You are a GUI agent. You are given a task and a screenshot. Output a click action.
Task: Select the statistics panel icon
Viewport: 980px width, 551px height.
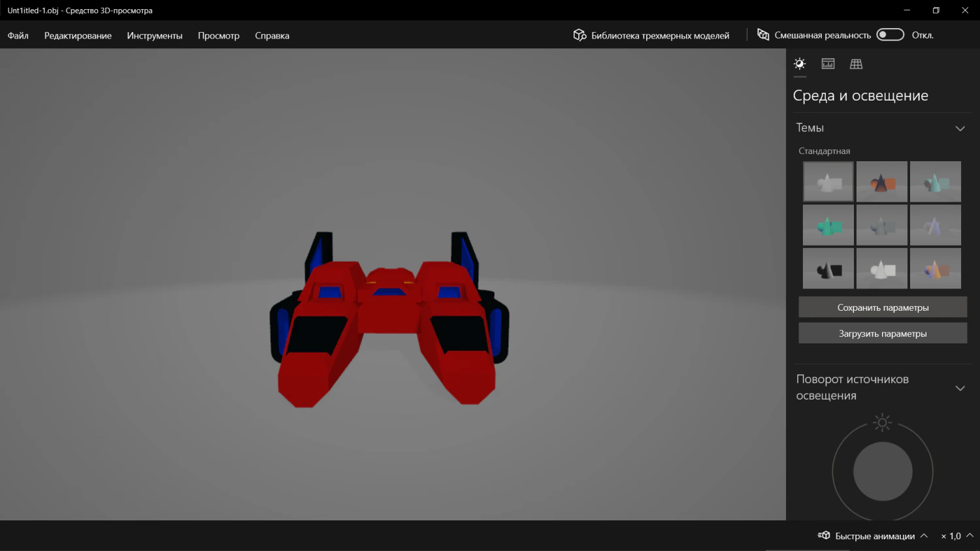pos(828,63)
